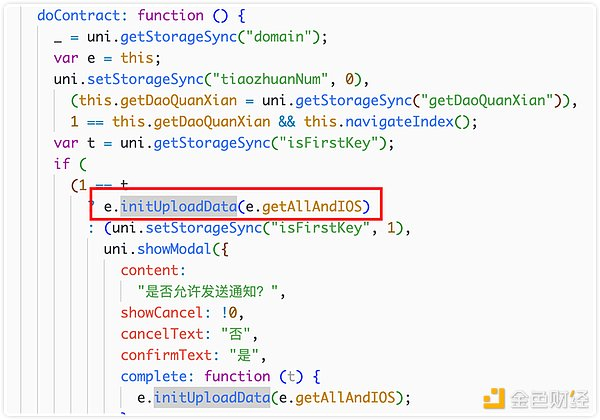Click the "var e = this" keyword this
The height and width of the screenshot is (420, 600).
137,58
